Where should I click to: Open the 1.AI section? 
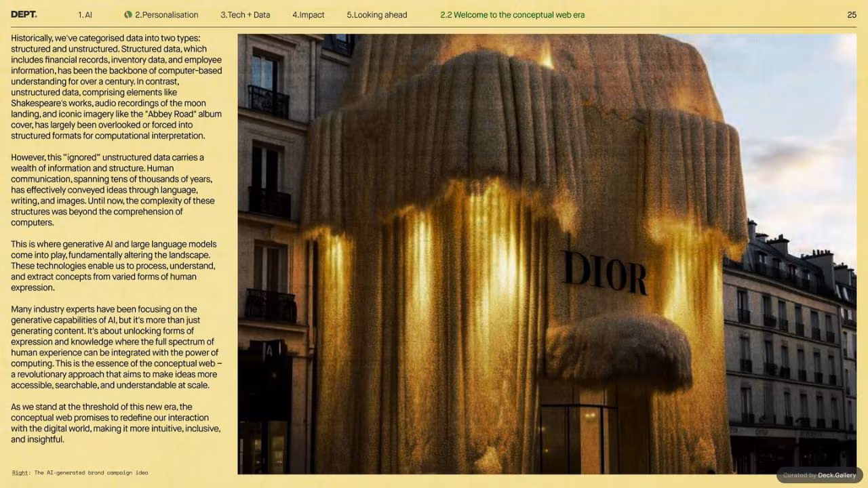[x=85, y=14]
